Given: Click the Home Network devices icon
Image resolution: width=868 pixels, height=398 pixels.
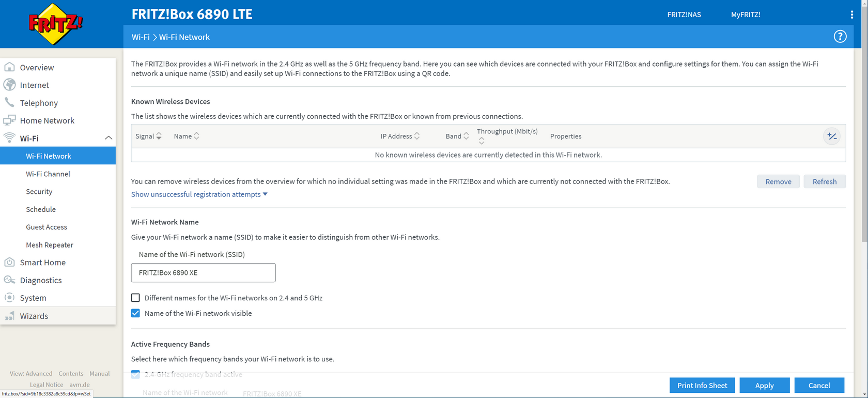Looking at the screenshot, I should [9, 120].
